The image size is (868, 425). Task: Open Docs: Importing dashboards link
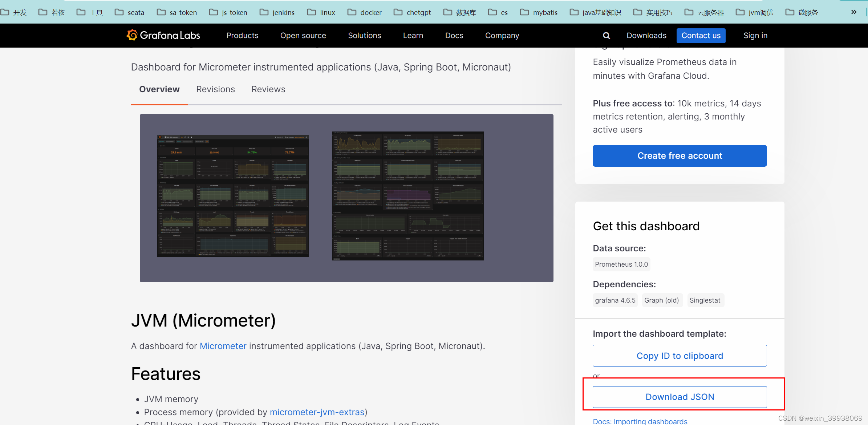pyautogui.click(x=640, y=421)
